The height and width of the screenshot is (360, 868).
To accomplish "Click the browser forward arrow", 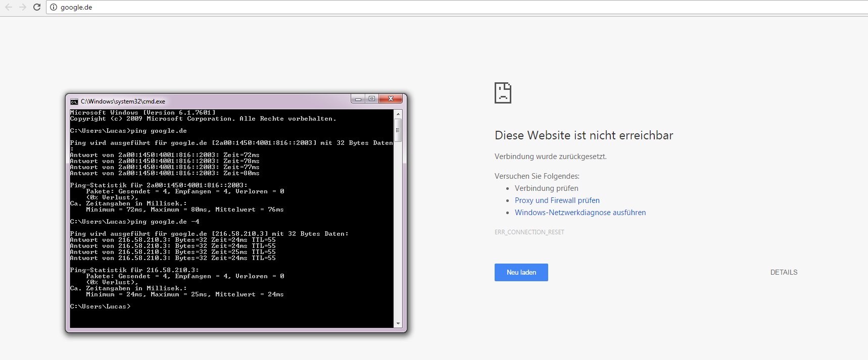I will [x=22, y=7].
